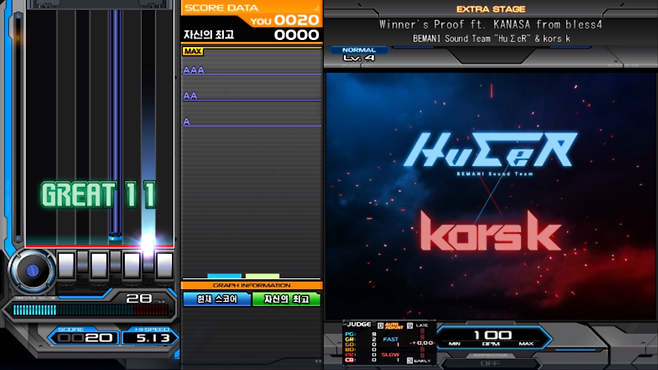Click the AA rank line label

[190, 96]
